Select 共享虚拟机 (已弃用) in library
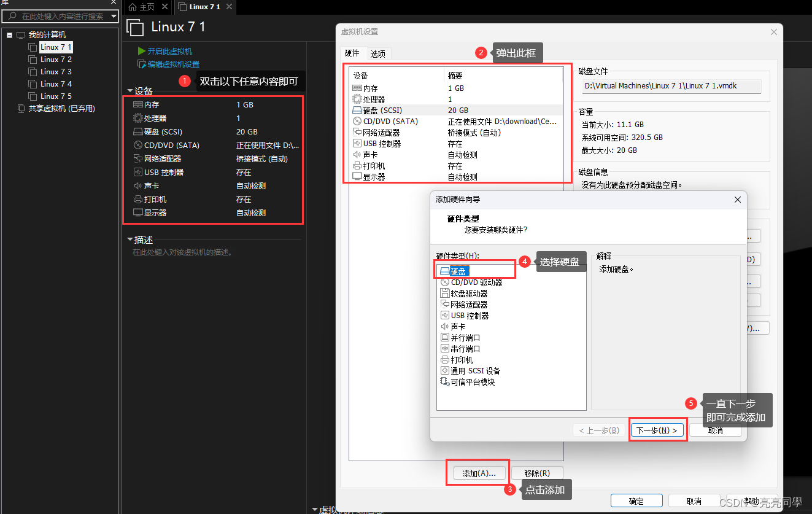The image size is (812, 514). pyautogui.click(x=62, y=109)
